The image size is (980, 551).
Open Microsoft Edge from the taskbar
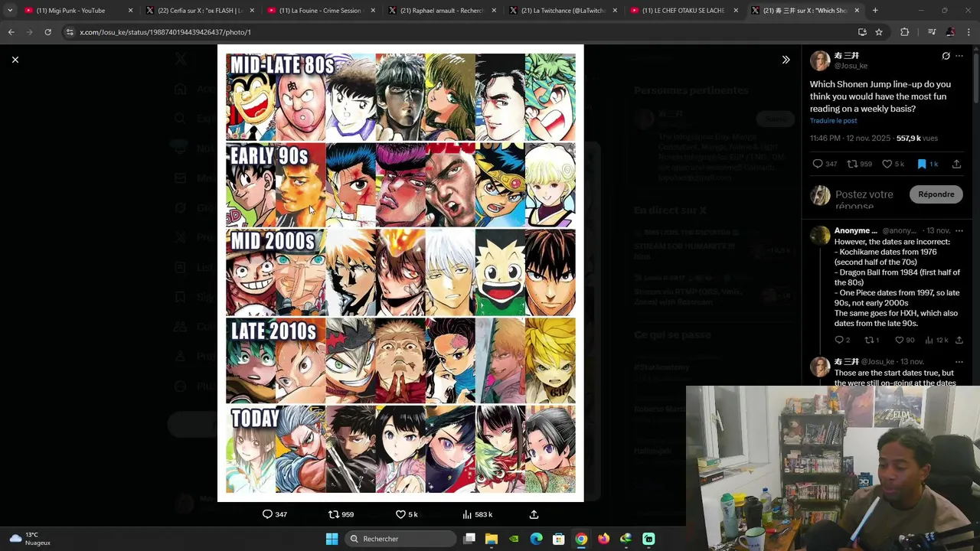[x=536, y=539]
